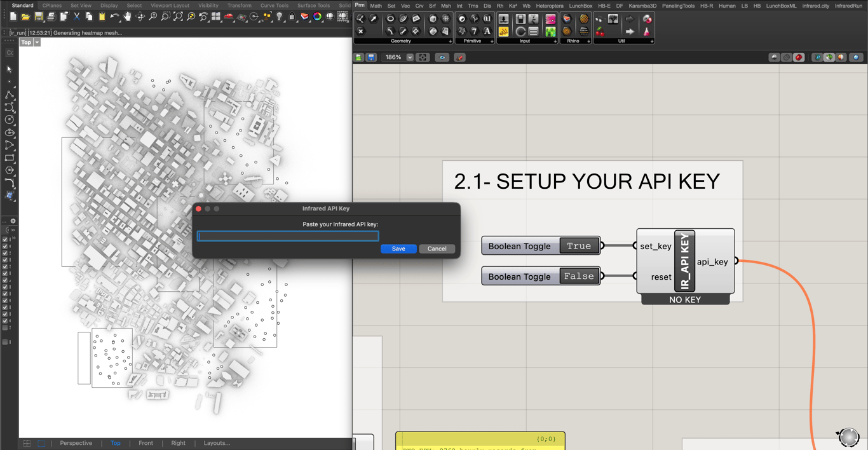This screenshot has height=450, width=868.
Task: Cut selection with the scissors icon
Action: [x=77, y=17]
